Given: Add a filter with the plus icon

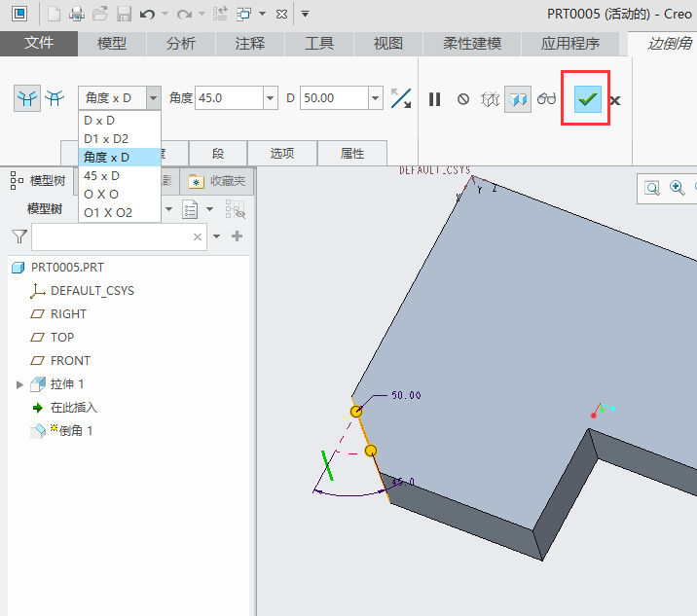Looking at the screenshot, I should pos(237,236).
